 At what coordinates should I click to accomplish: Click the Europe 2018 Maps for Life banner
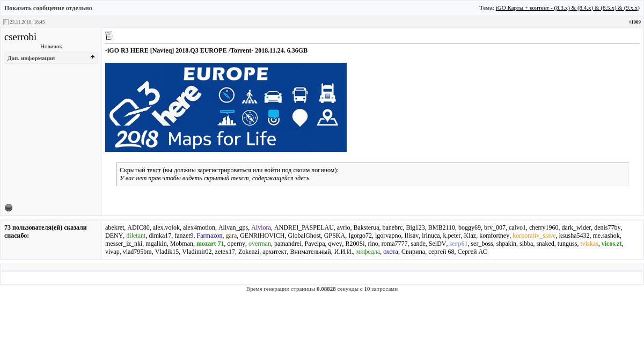click(225, 107)
